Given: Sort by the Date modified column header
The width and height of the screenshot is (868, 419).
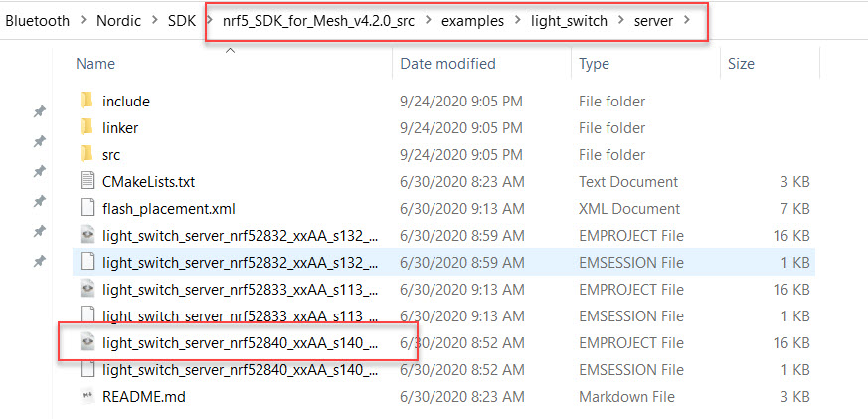Looking at the screenshot, I should (x=447, y=64).
